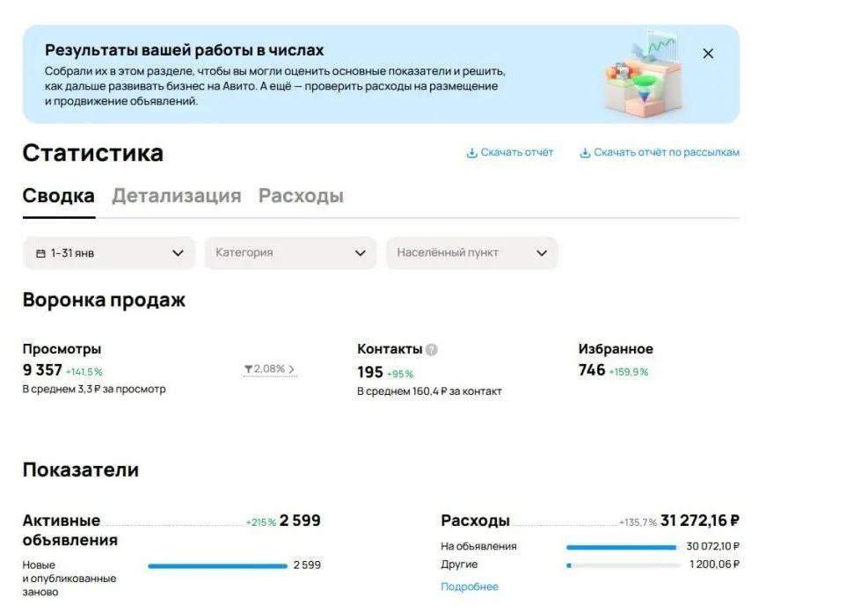
Task: Click the funnel conversion 2,08% indicator
Action: click(x=270, y=369)
